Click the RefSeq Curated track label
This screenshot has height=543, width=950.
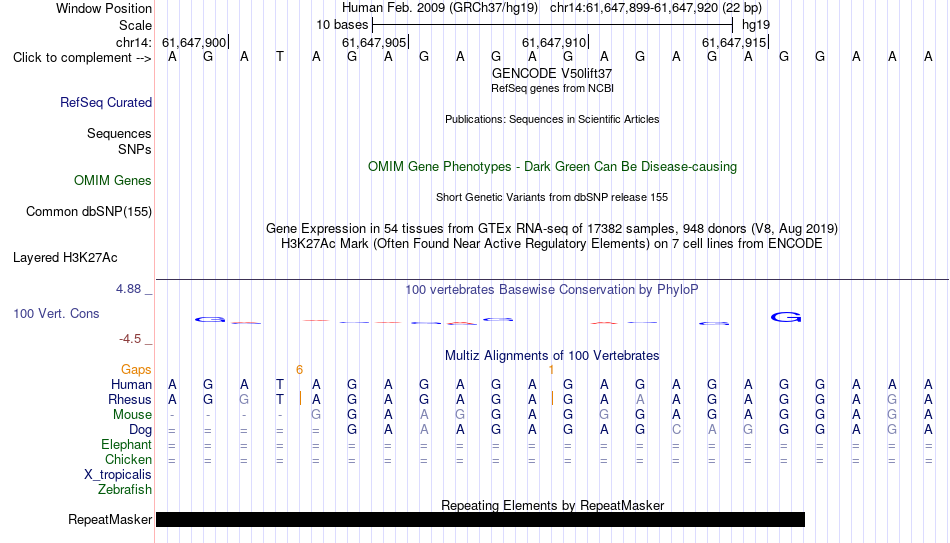(x=106, y=102)
